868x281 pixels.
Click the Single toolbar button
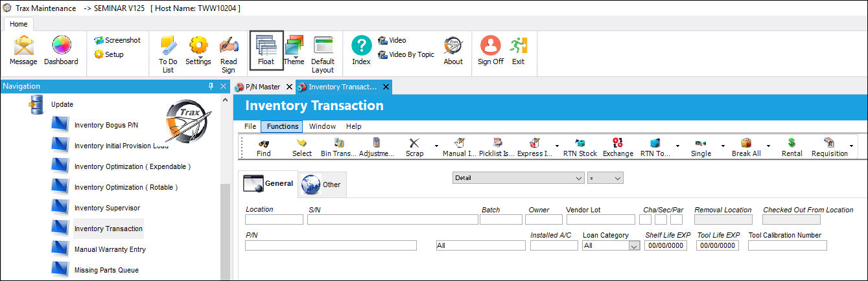(x=701, y=148)
